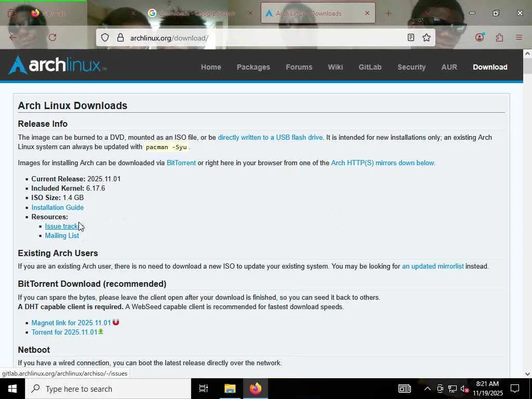
Task: Click the padlock site security icon
Action: click(121, 37)
